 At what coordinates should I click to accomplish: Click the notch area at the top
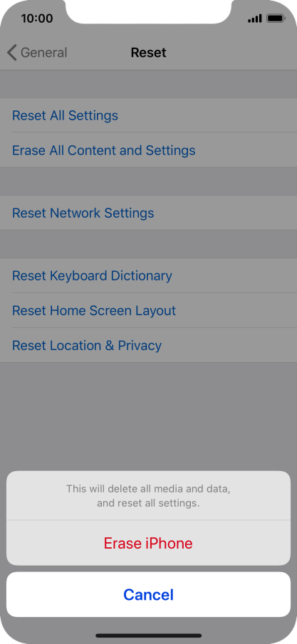[148, 11]
